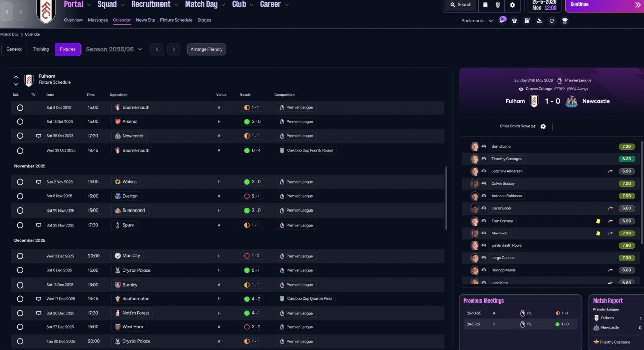This screenshot has height=350, width=644.
Task: Open Arsenal opposition link
Action: [126, 122]
